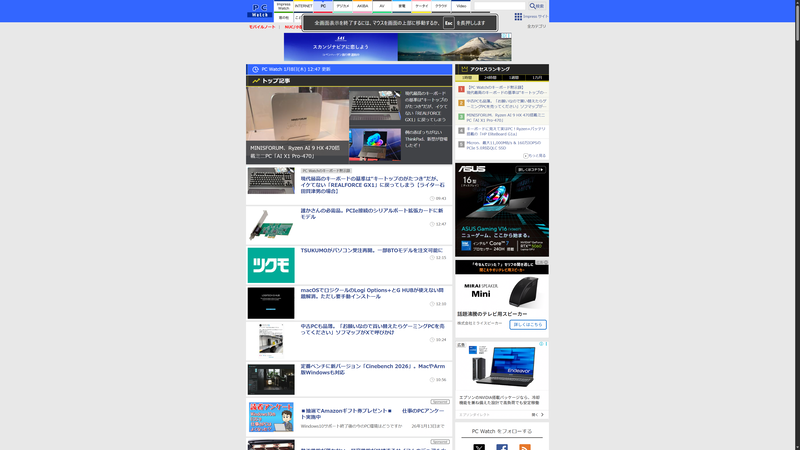Click the 詳しくはこちら button on MIRAI Speaker ad

pyautogui.click(x=528, y=324)
